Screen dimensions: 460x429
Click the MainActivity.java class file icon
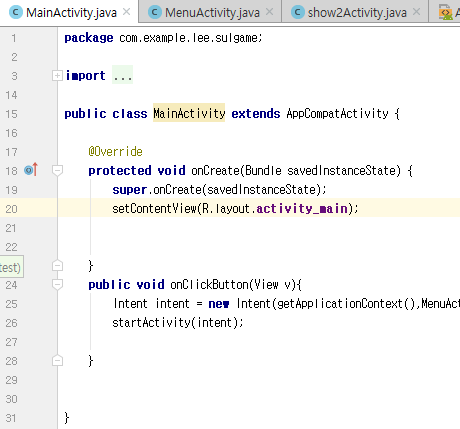[15, 12]
